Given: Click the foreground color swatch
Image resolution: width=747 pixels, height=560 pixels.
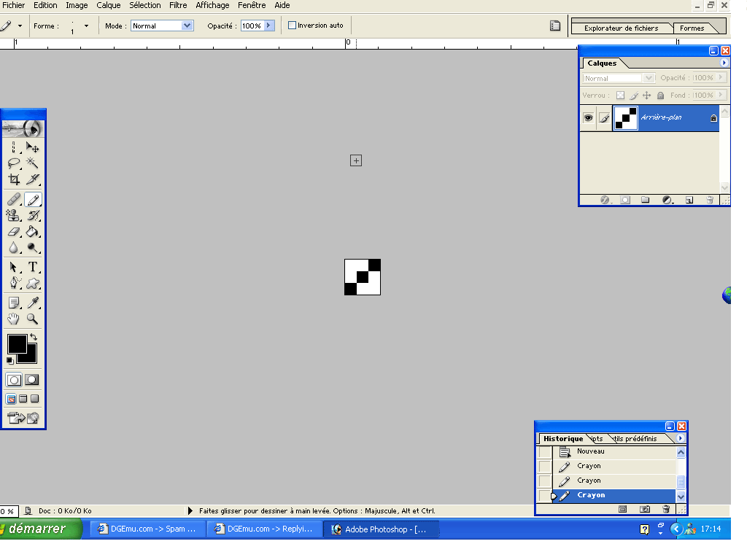Looking at the screenshot, I should coord(17,343).
